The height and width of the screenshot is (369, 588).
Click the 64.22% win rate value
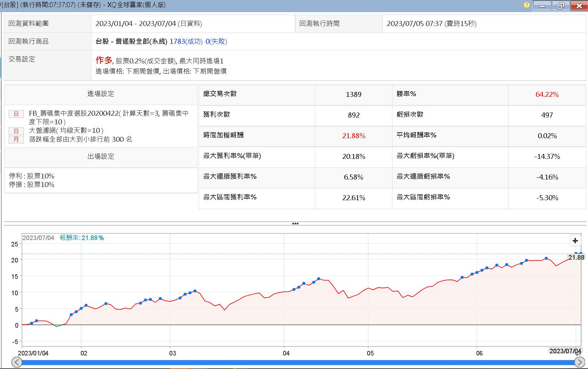coord(547,94)
